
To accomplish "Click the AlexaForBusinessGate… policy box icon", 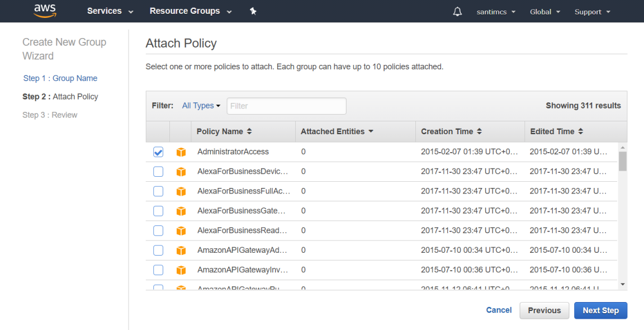I will pyautogui.click(x=181, y=211).
